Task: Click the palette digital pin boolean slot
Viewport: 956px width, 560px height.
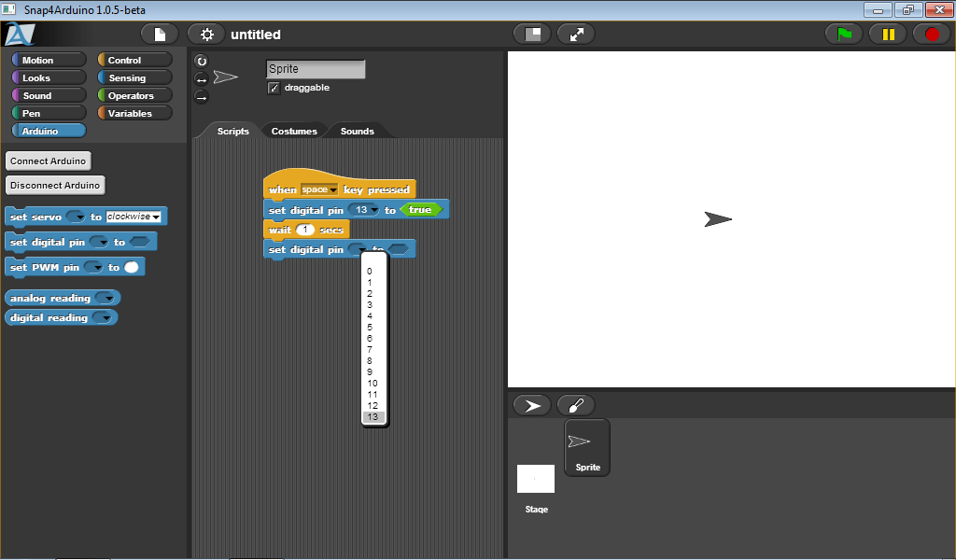Action: (x=140, y=242)
